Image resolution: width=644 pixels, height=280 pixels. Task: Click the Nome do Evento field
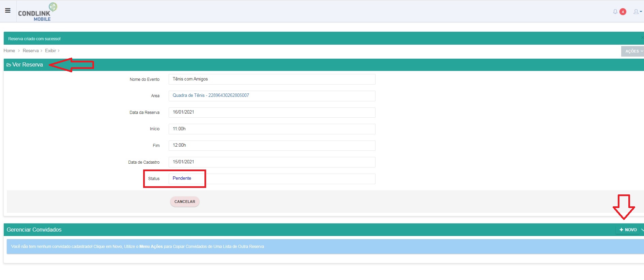point(272,79)
